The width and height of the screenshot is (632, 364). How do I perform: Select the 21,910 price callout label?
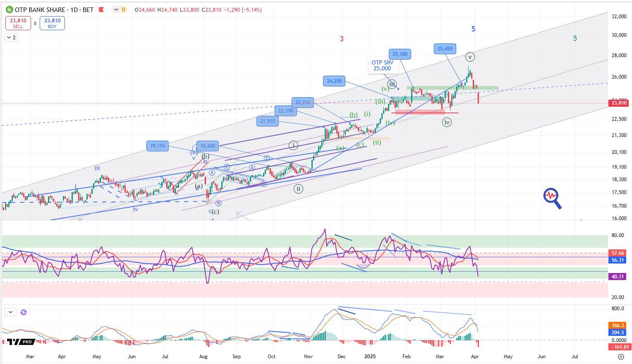(268, 121)
